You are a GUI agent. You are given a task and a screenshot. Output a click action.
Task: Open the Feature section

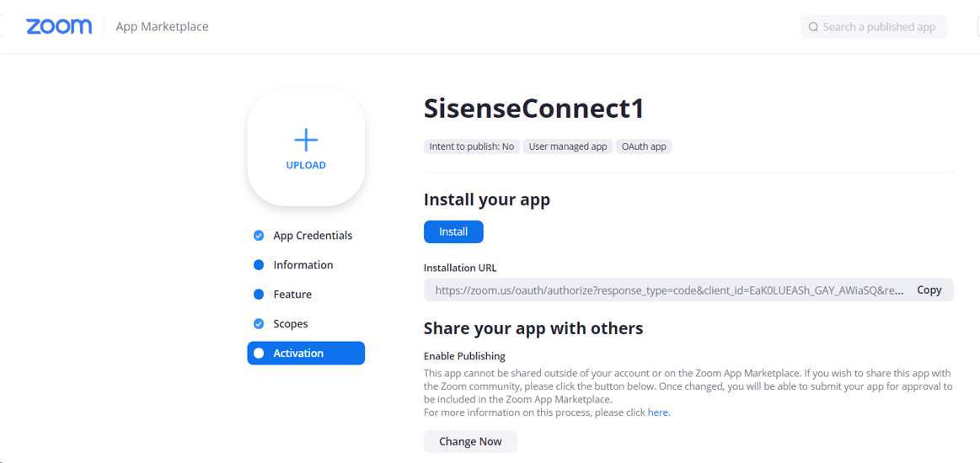(292, 295)
